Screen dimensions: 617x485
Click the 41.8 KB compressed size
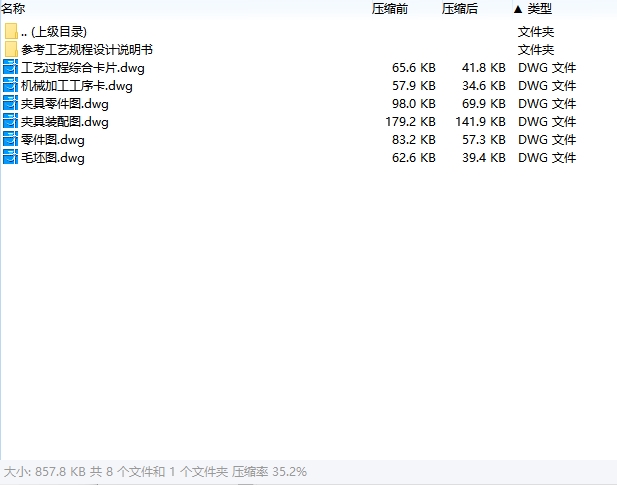(x=484, y=68)
